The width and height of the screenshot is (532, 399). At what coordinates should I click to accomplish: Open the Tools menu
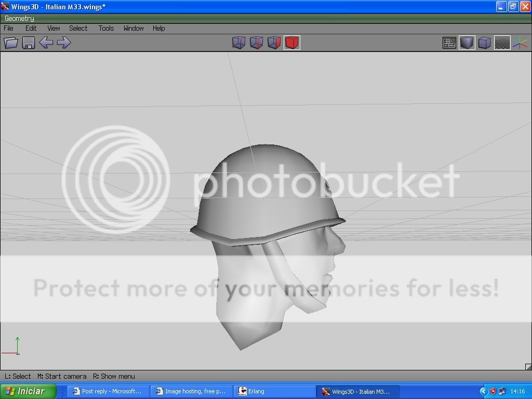(x=106, y=28)
